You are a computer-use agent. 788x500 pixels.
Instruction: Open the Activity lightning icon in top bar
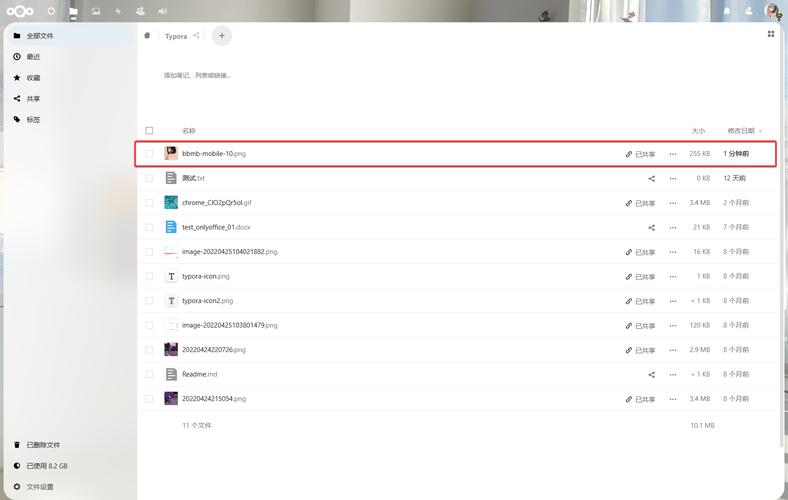pos(118,11)
